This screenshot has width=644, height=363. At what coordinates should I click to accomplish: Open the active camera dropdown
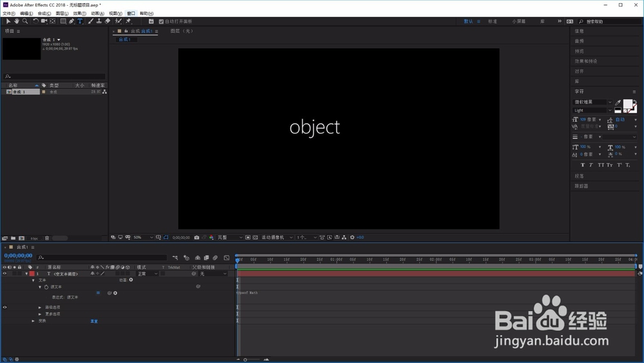pos(277,237)
